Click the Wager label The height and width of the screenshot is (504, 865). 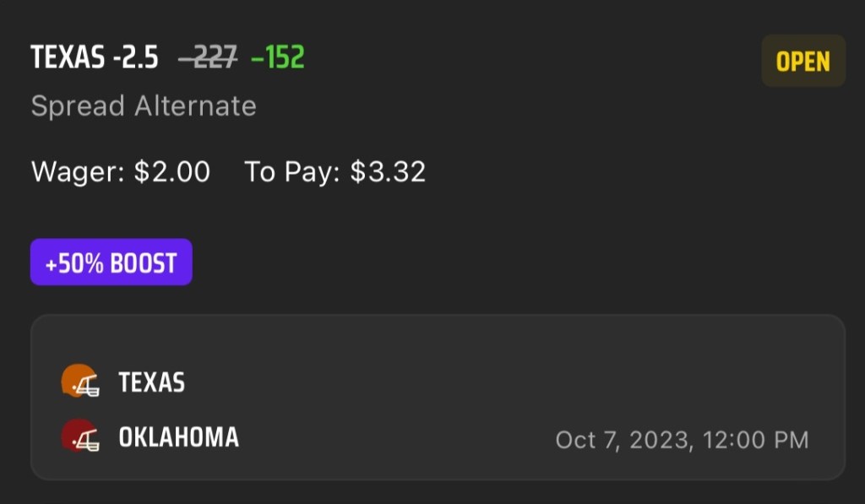point(78,172)
